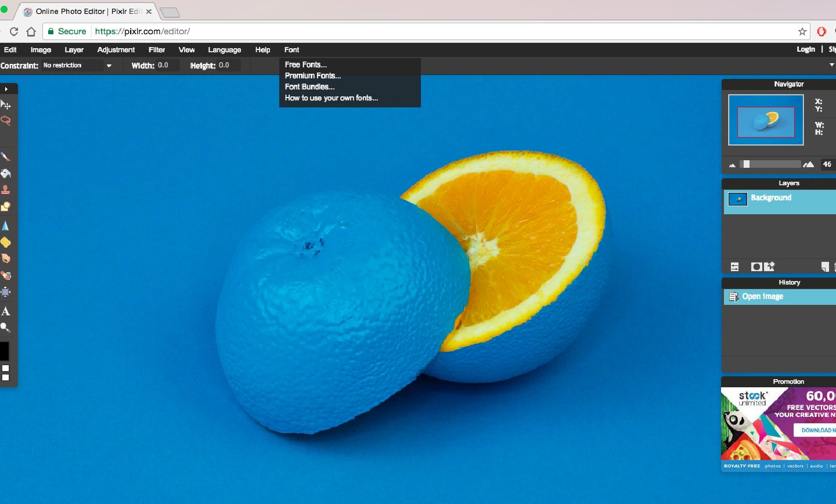The width and height of the screenshot is (836, 504).
Task: Click the Width input field
Action: coord(168,65)
